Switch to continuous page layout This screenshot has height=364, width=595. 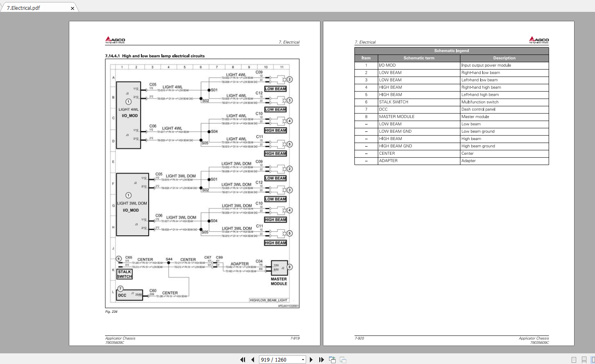click(584, 360)
